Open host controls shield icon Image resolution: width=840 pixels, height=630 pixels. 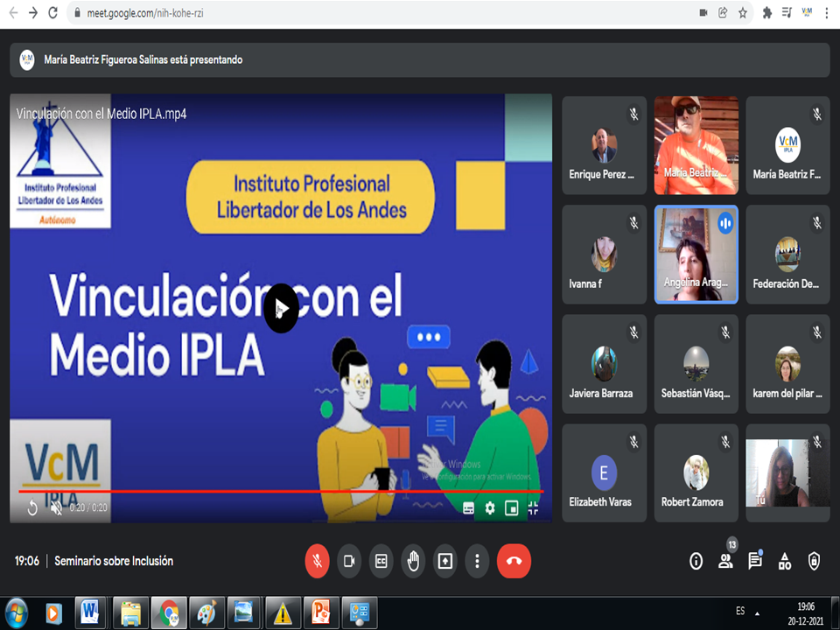[x=814, y=561]
